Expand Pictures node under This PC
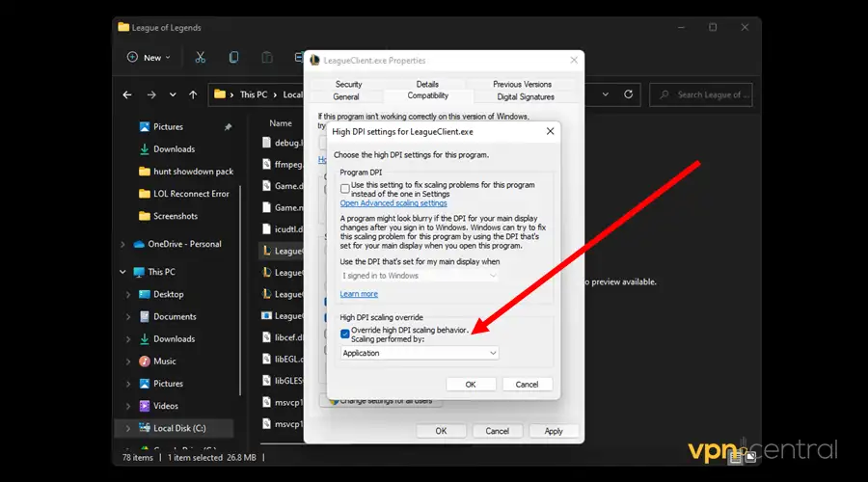Screen dimensions: 868x482 (x=128, y=384)
